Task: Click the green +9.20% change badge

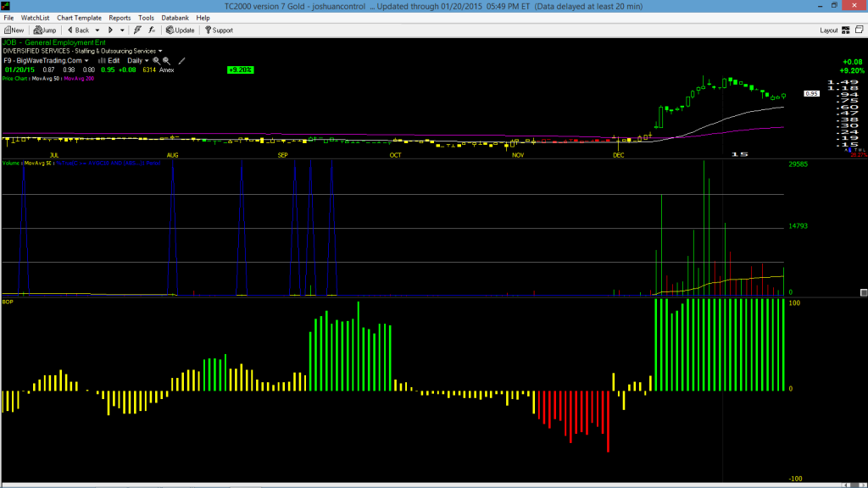Action: click(240, 69)
